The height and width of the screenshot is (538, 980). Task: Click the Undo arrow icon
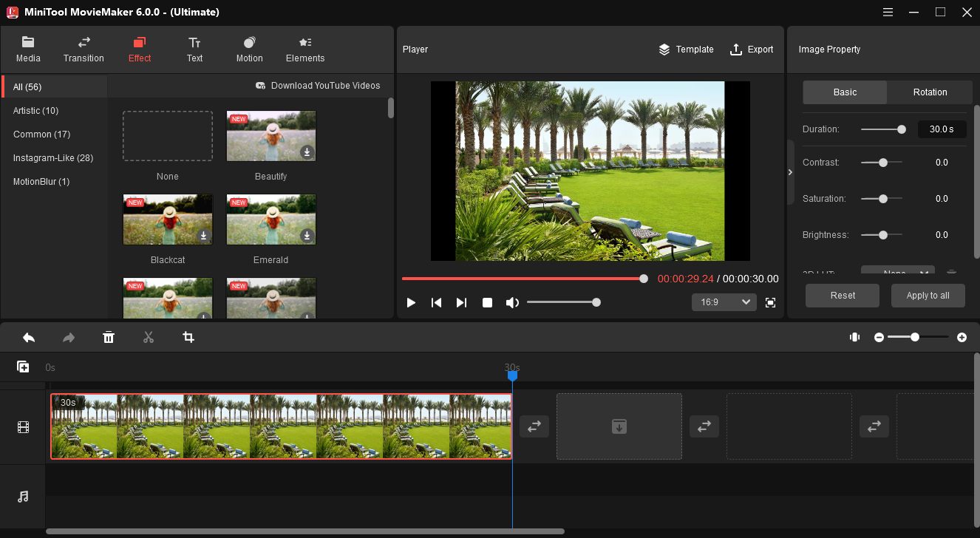[29, 338]
